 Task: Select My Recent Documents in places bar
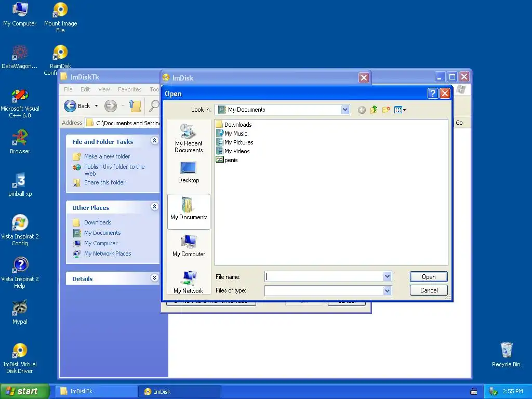pyautogui.click(x=189, y=138)
